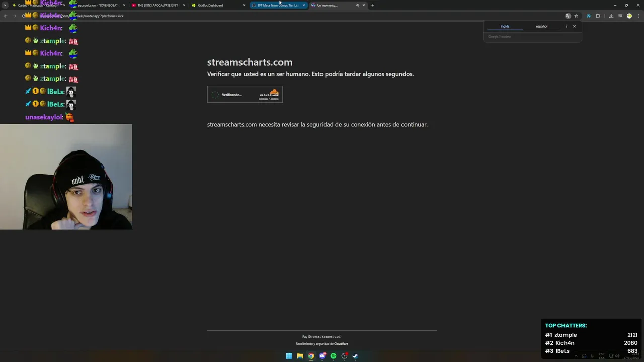Open Spotify from the taskbar
The image size is (644, 362).
tap(333, 356)
